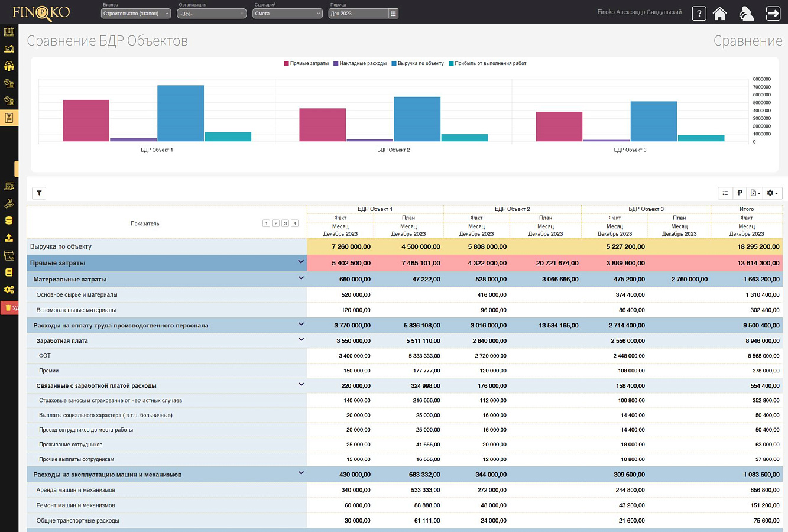Click the blue revenue bar for БДР Объект 1

tap(180, 113)
